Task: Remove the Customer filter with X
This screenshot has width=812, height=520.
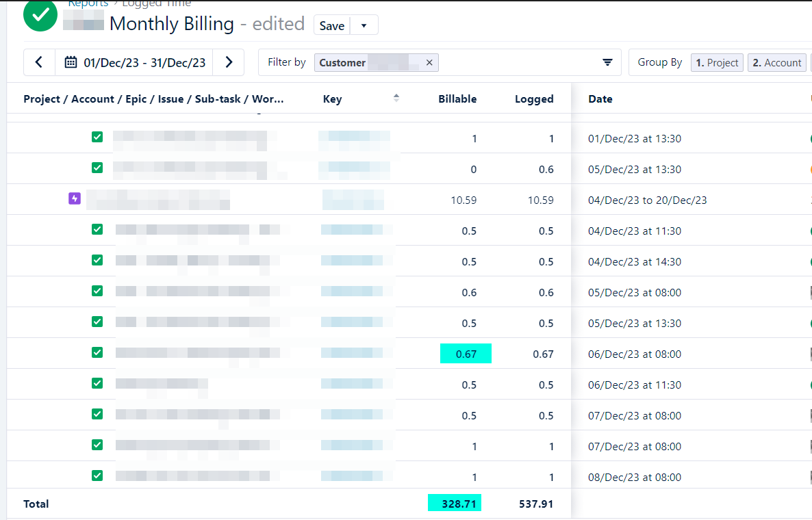Action: [429, 62]
